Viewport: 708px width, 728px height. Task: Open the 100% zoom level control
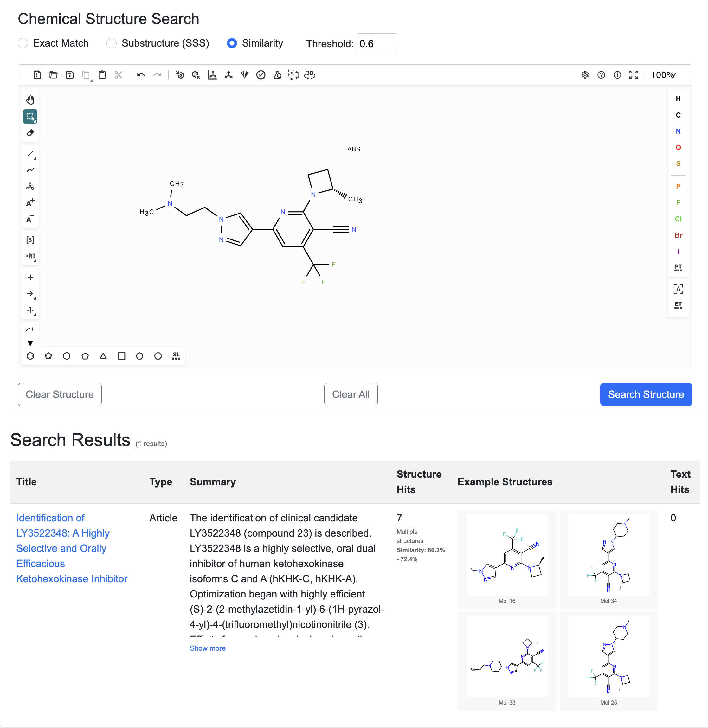pyautogui.click(x=663, y=75)
